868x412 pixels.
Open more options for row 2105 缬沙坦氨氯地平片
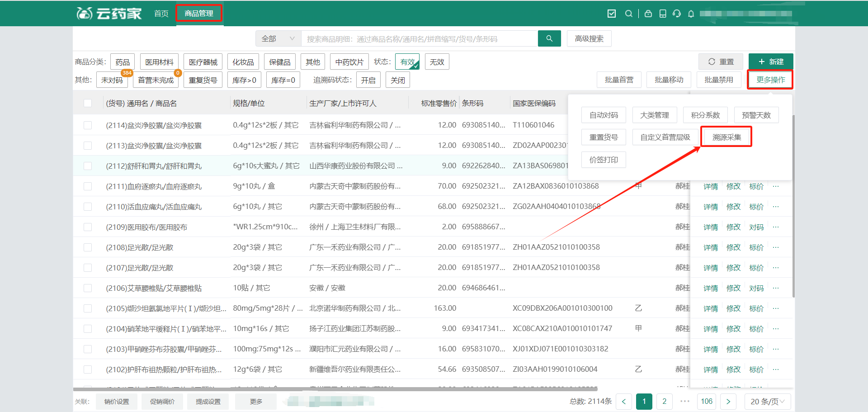(x=776, y=308)
